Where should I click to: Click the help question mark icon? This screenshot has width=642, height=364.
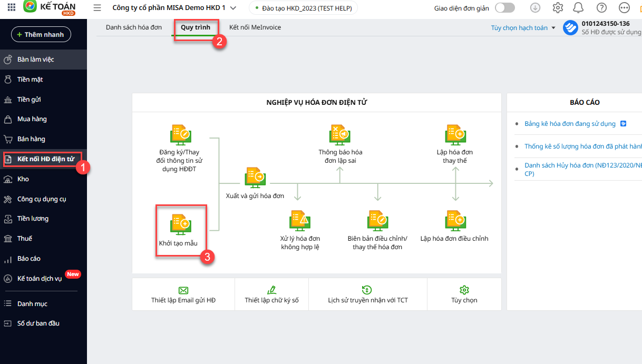pos(601,8)
